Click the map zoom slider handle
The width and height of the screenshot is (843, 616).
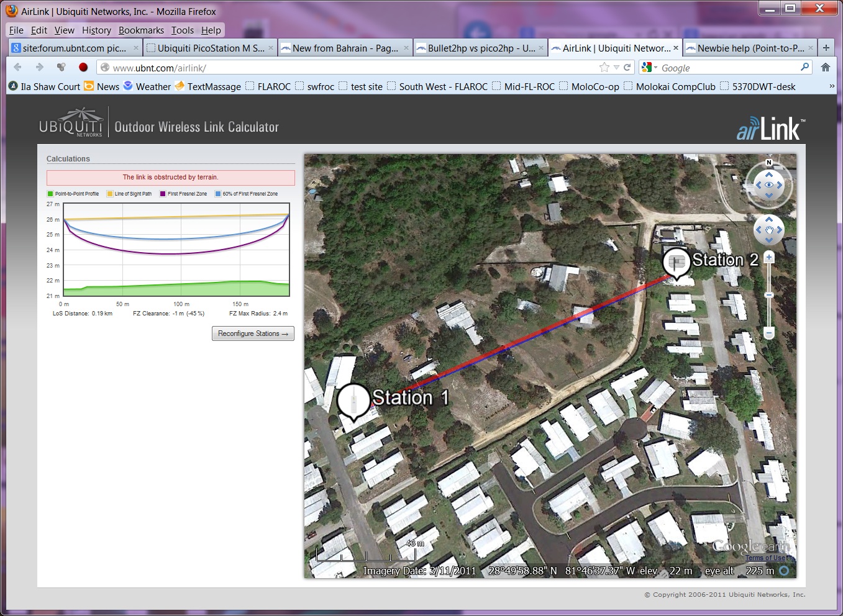click(769, 295)
